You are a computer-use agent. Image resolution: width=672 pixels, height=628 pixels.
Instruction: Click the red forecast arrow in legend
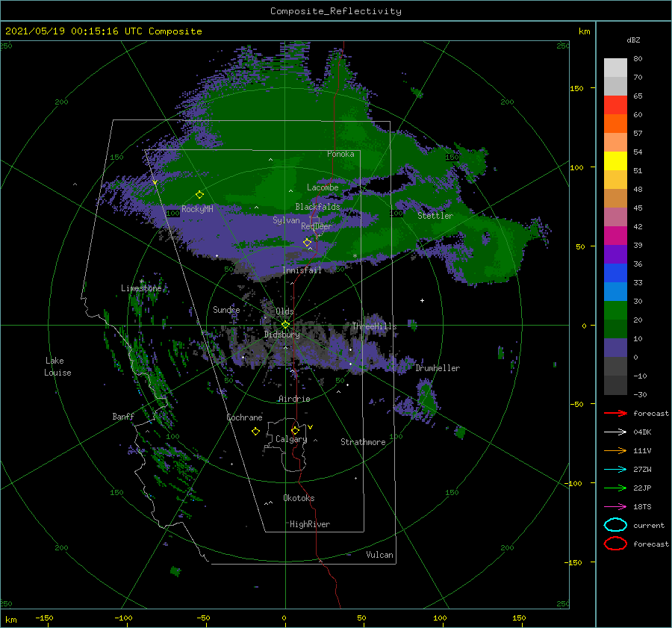coord(615,413)
